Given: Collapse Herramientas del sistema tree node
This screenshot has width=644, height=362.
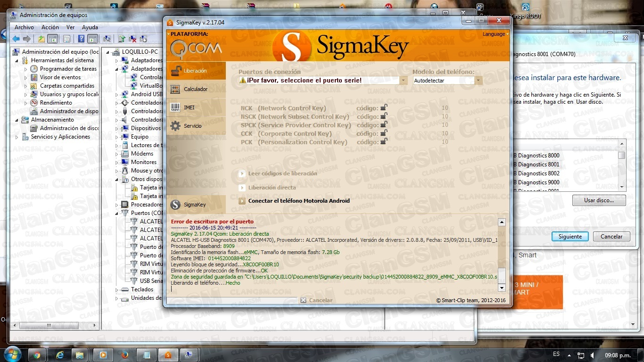Looking at the screenshot, I should pyautogui.click(x=17, y=60).
